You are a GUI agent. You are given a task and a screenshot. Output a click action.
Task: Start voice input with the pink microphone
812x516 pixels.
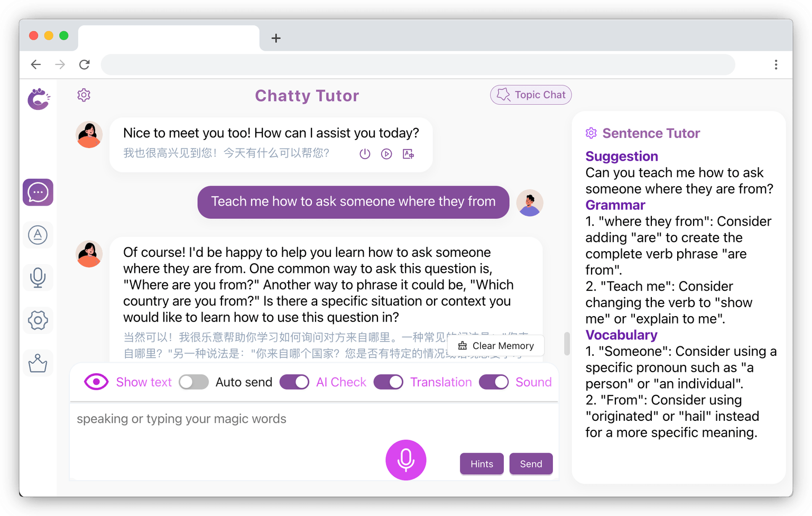tap(406, 460)
